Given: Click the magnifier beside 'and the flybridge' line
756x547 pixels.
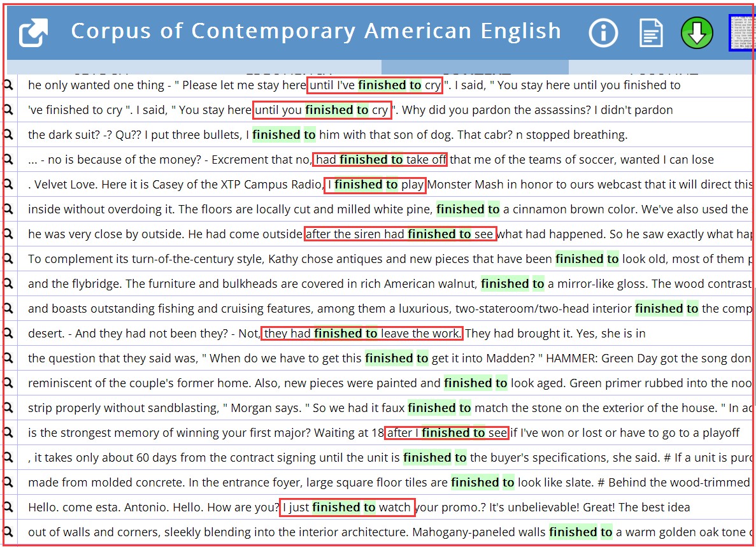Looking at the screenshot, I should pyautogui.click(x=8, y=283).
